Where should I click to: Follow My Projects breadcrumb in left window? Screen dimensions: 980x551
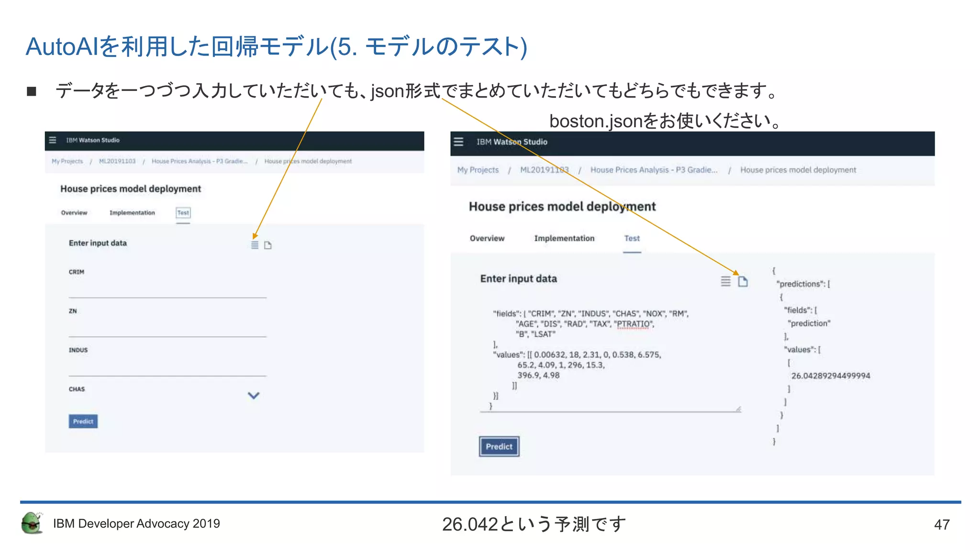pos(67,161)
